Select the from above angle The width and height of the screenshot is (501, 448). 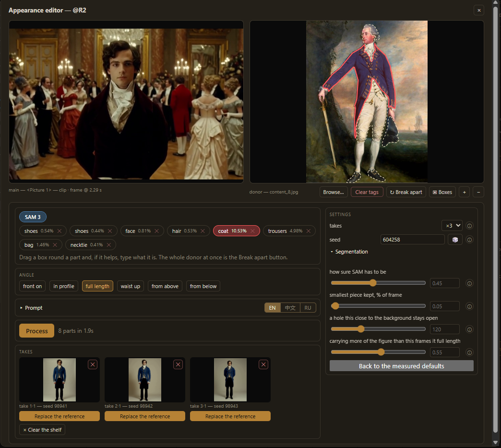pos(165,286)
